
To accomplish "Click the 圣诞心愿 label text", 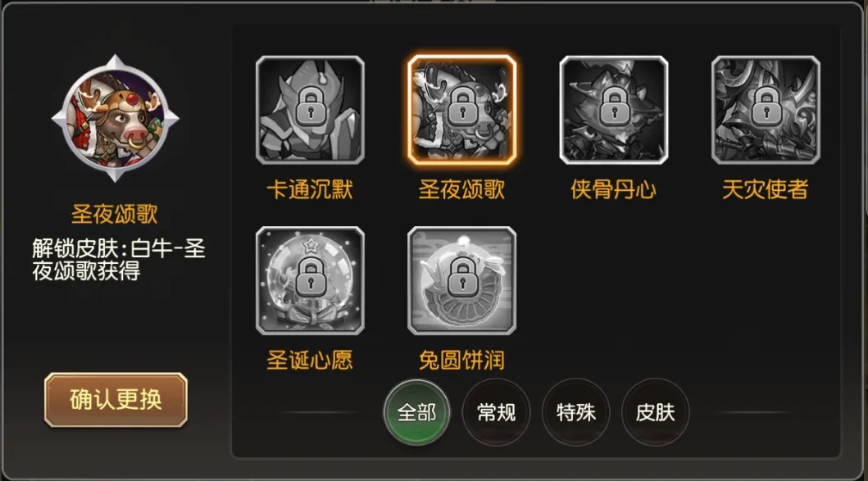I will (310, 361).
